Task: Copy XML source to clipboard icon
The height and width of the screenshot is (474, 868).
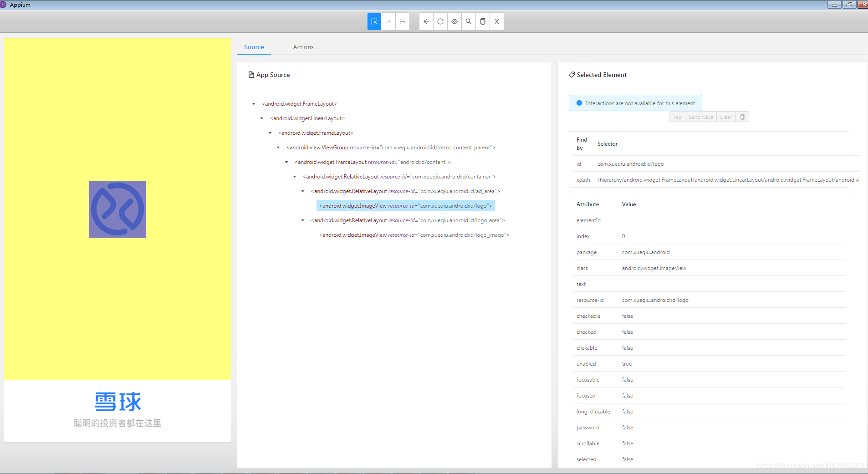Action: (483, 21)
